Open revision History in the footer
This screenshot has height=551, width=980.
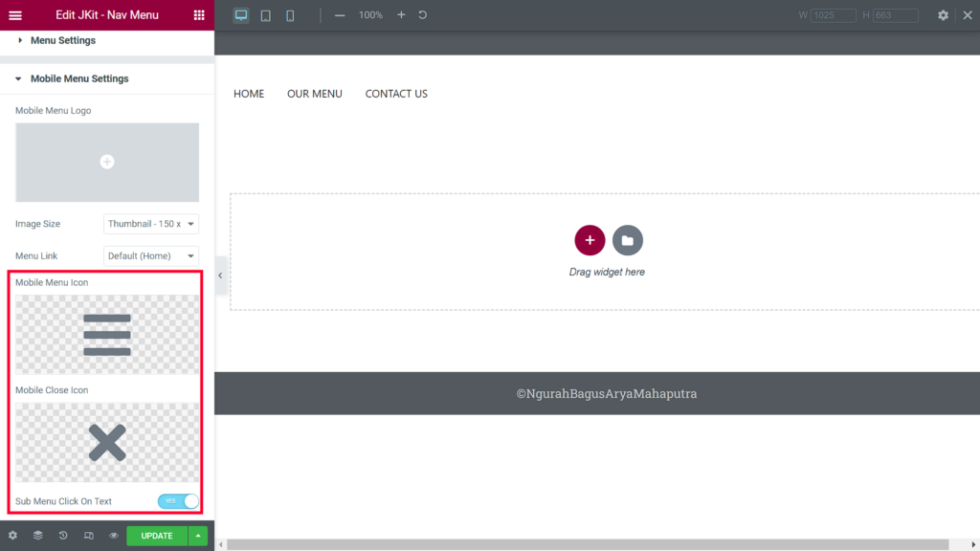(63, 536)
